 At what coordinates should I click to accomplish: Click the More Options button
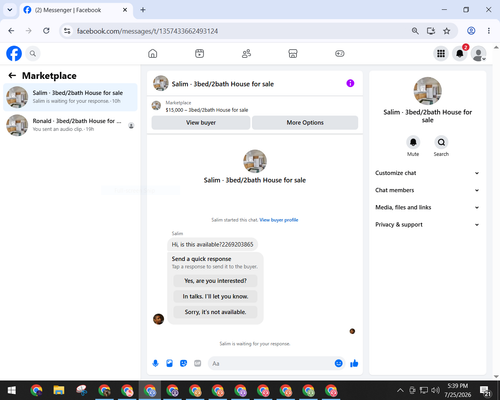[x=305, y=123]
